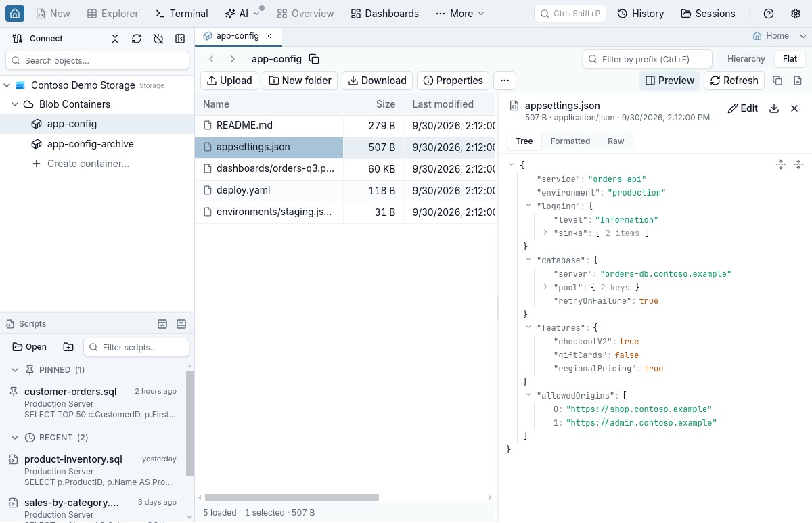Open blob Properties
812x523 pixels.
tap(453, 81)
